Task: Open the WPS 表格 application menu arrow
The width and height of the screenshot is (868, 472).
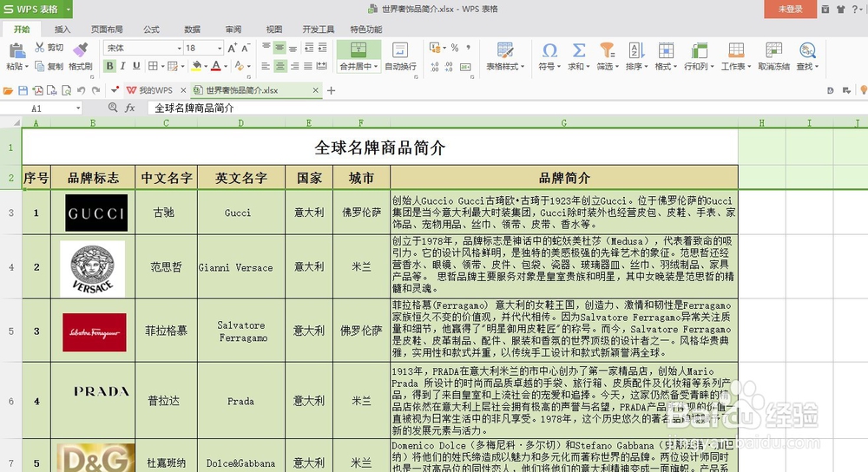Action: pos(68,10)
